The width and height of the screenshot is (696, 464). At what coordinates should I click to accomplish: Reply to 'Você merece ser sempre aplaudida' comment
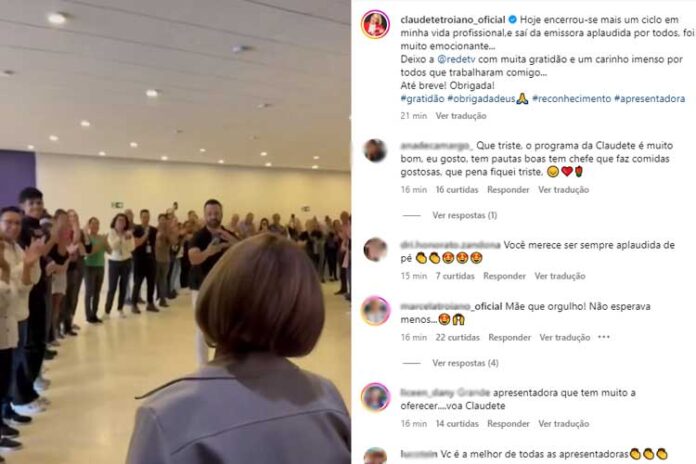504,276
